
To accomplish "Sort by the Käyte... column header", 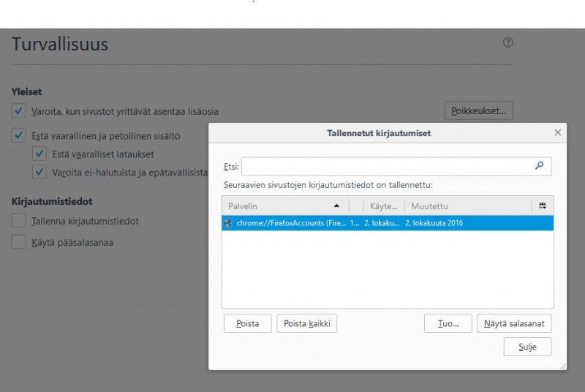I will (x=384, y=206).
